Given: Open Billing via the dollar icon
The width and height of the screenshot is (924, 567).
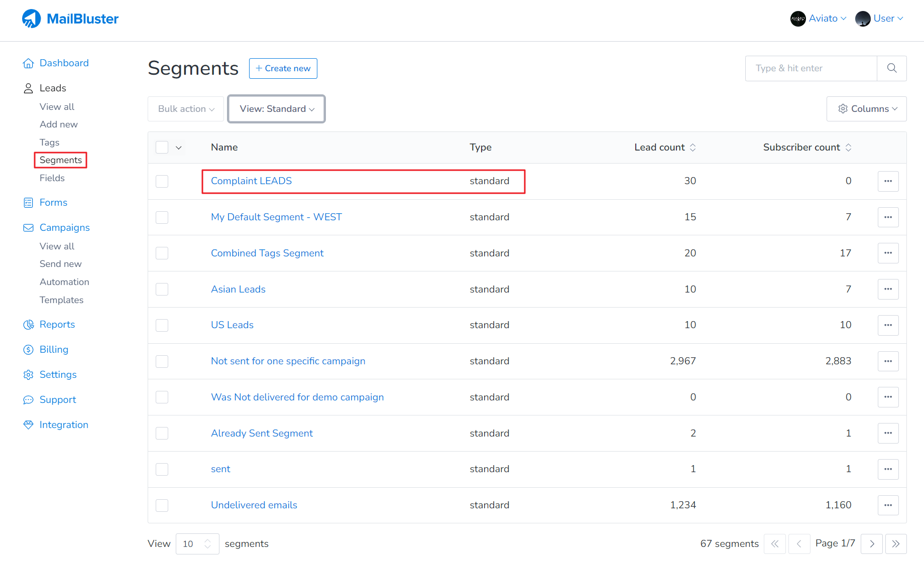Looking at the screenshot, I should point(29,349).
